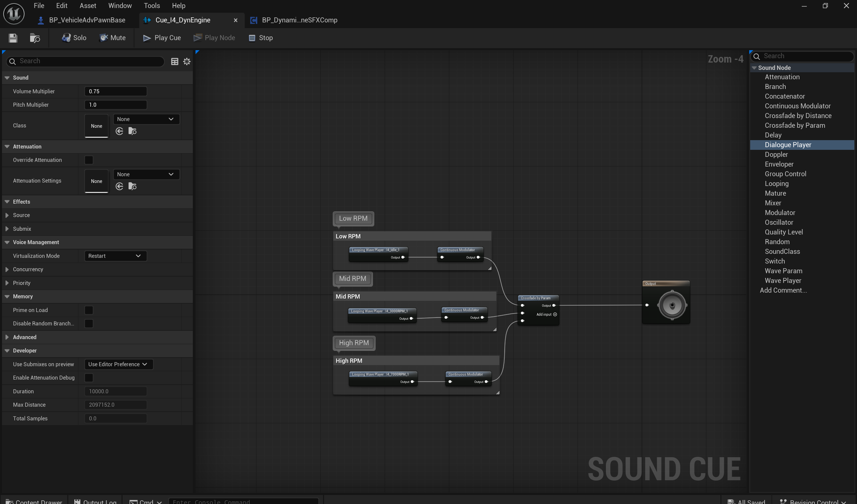This screenshot has height=504, width=857.
Task: Switch to BP_Dynami...neSFXComp tab
Action: point(294,20)
